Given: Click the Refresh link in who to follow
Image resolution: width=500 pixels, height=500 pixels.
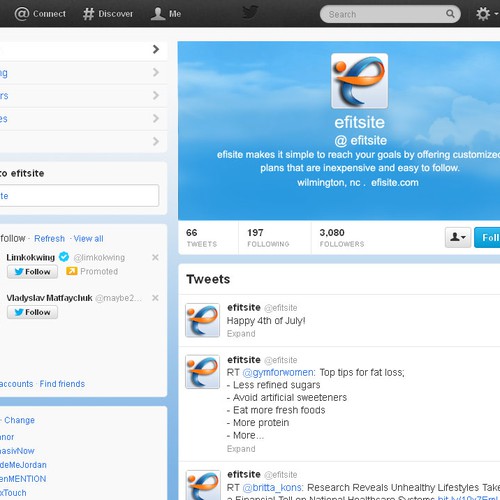Looking at the screenshot, I should (x=49, y=239).
